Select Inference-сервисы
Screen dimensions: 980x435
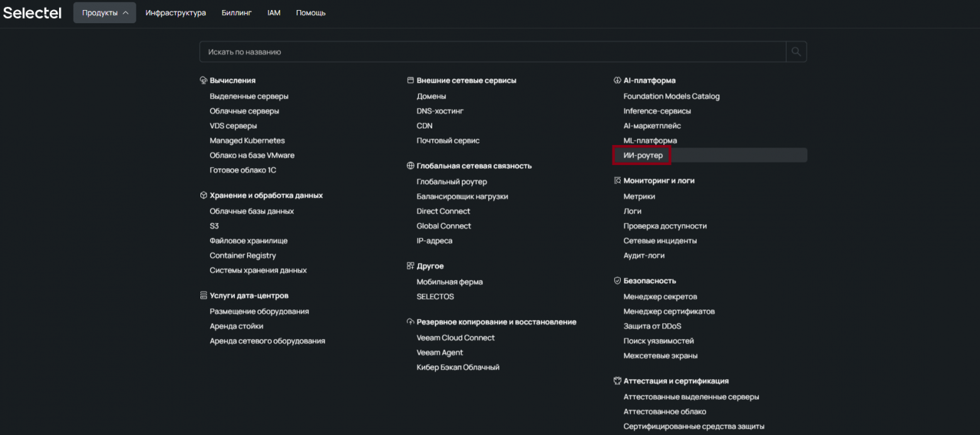click(x=657, y=111)
